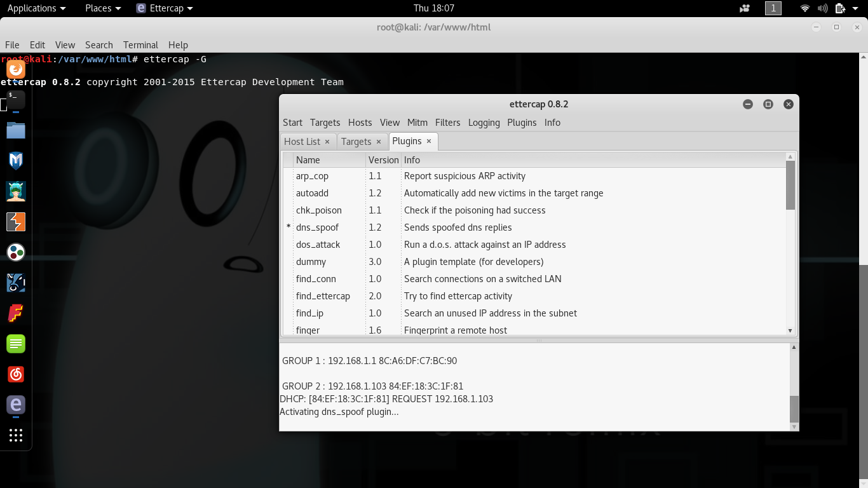Expand the Places menu in top bar
868x488 pixels.
coord(103,8)
